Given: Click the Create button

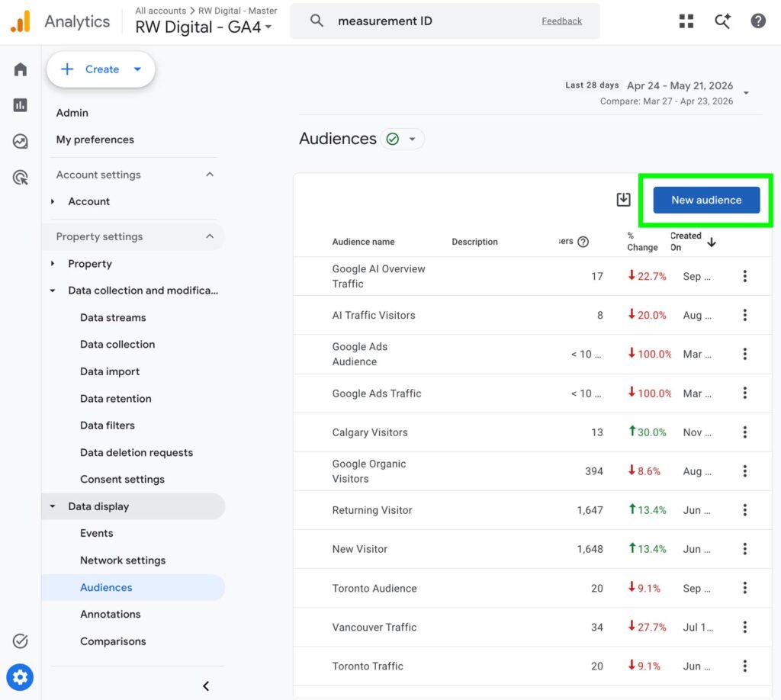Looking at the screenshot, I should (101, 69).
